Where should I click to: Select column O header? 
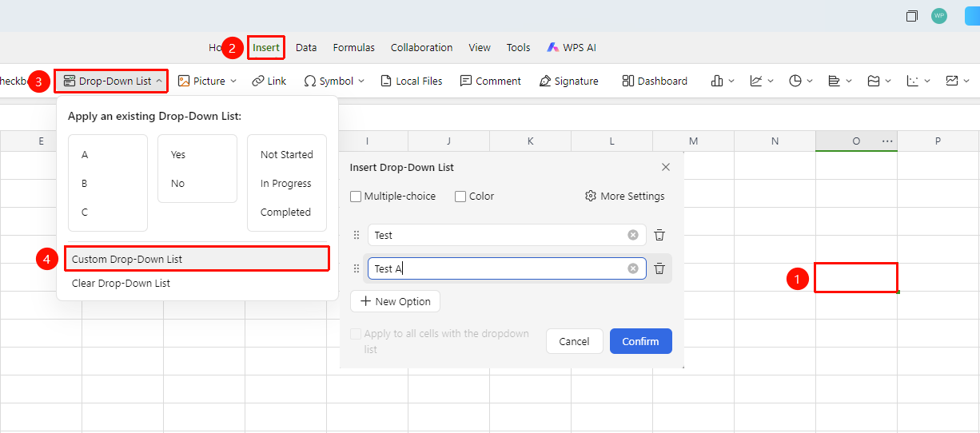click(856, 141)
